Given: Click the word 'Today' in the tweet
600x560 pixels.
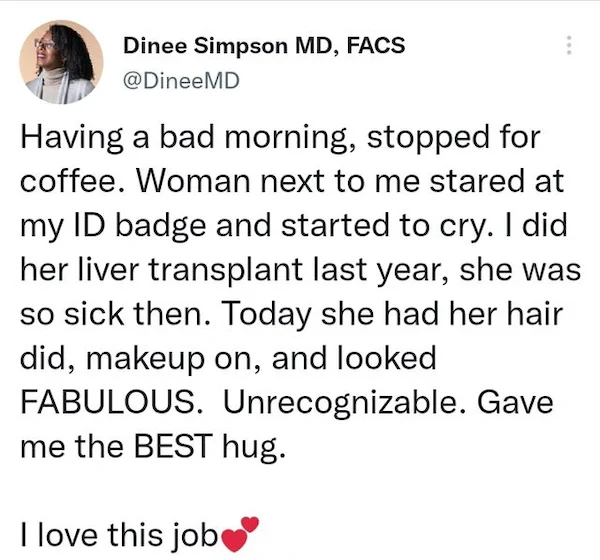Looking at the screenshot, I should (x=266, y=314).
